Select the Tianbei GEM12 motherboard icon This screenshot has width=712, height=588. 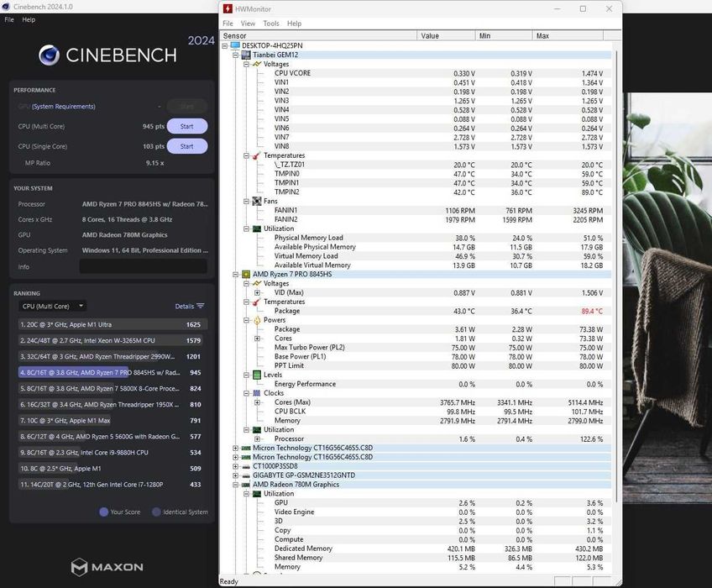coord(246,55)
